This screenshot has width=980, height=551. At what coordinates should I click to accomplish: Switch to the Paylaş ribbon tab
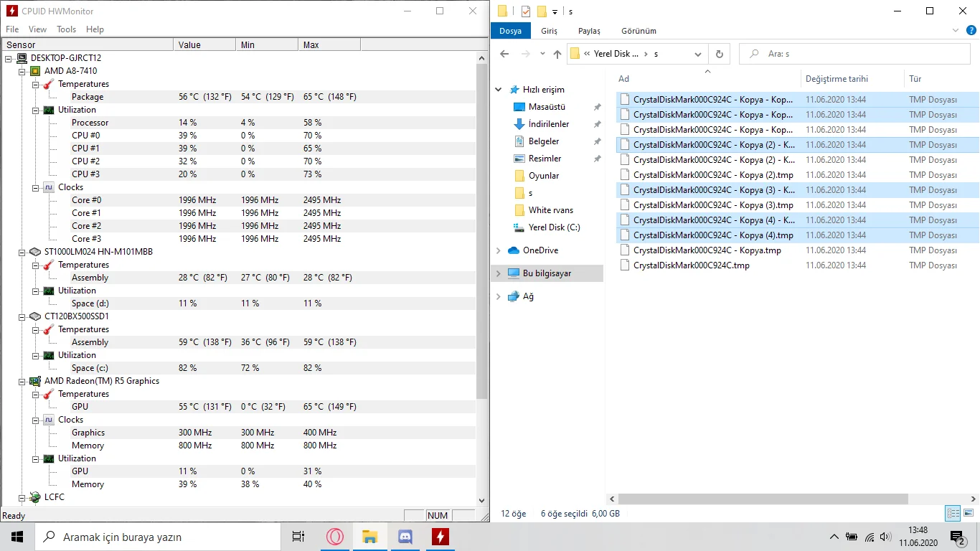click(x=589, y=31)
